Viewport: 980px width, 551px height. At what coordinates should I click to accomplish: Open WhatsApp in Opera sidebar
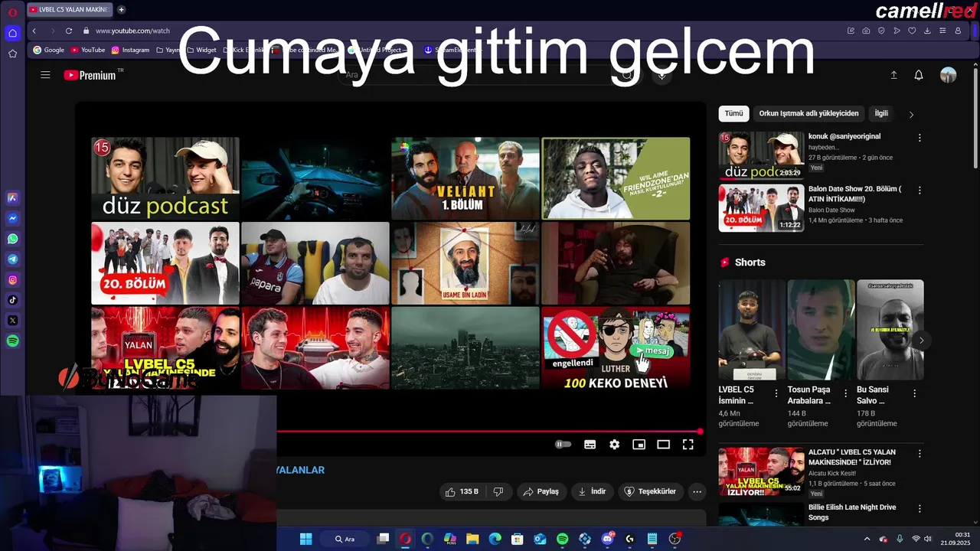tap(12, 239)
